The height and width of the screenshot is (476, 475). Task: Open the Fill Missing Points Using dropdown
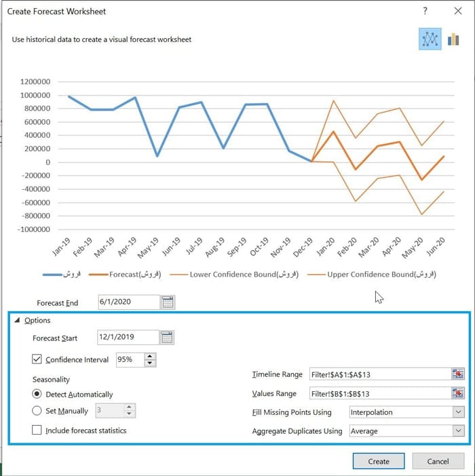click(458, 412)
